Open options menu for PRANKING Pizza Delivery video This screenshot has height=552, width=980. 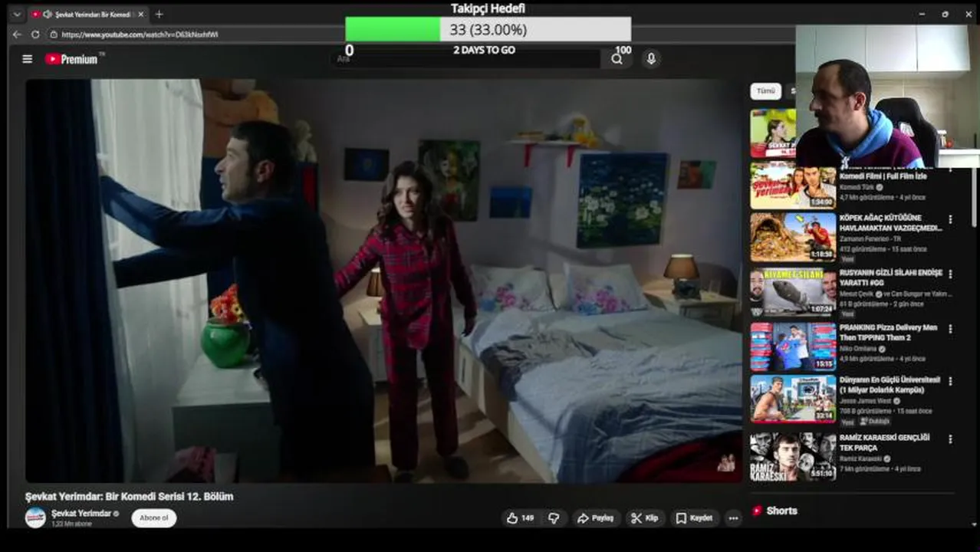click(950, 329)
